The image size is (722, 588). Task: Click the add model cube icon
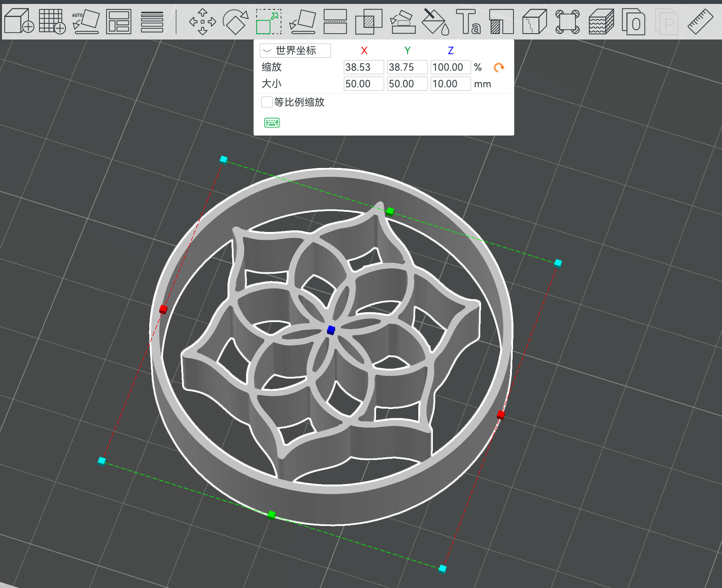pos(19,21)
